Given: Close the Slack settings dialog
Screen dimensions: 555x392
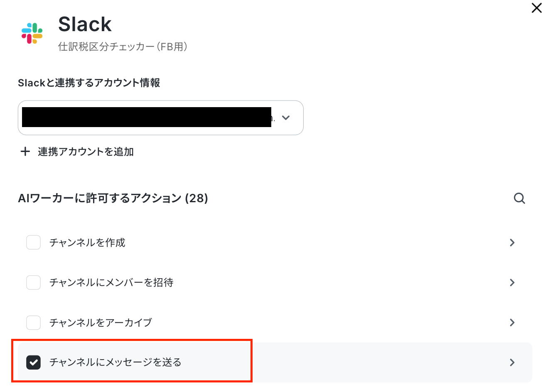Looking at the screenshot, I should (x=537, y=8).
